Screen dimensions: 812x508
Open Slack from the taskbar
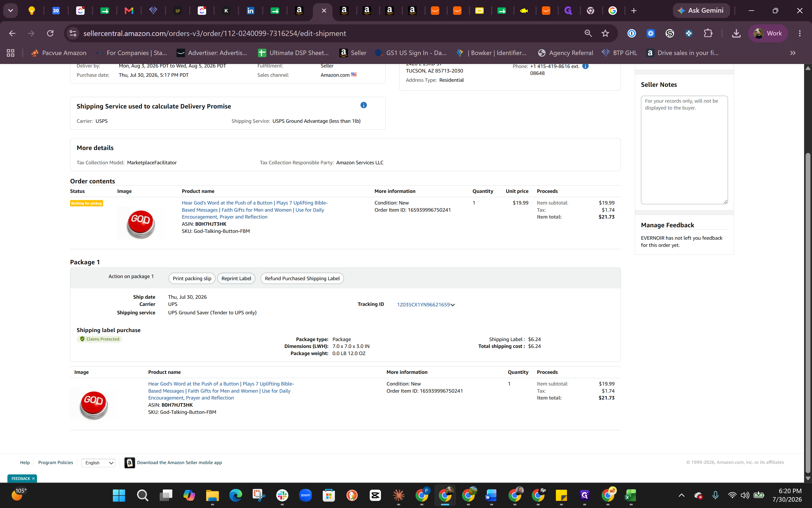282,495
